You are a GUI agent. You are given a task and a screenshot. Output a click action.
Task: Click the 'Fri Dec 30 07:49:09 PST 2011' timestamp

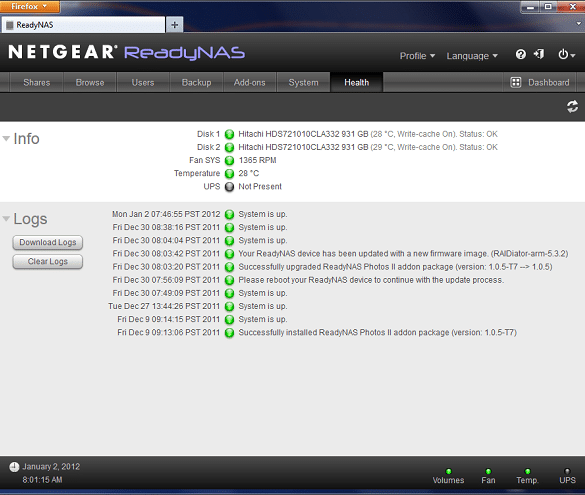pos(166,293)
